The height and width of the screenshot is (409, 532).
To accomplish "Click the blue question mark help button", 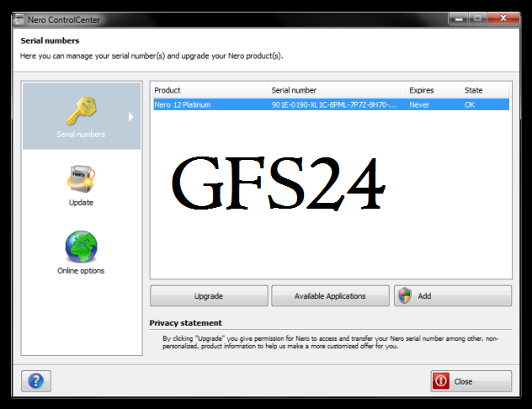I will coord(36,381).
